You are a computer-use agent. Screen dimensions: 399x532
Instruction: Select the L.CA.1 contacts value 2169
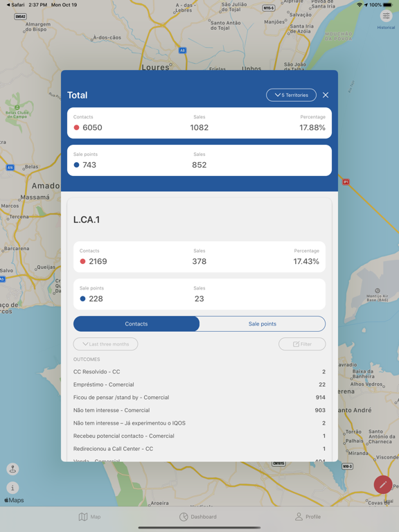98,261
